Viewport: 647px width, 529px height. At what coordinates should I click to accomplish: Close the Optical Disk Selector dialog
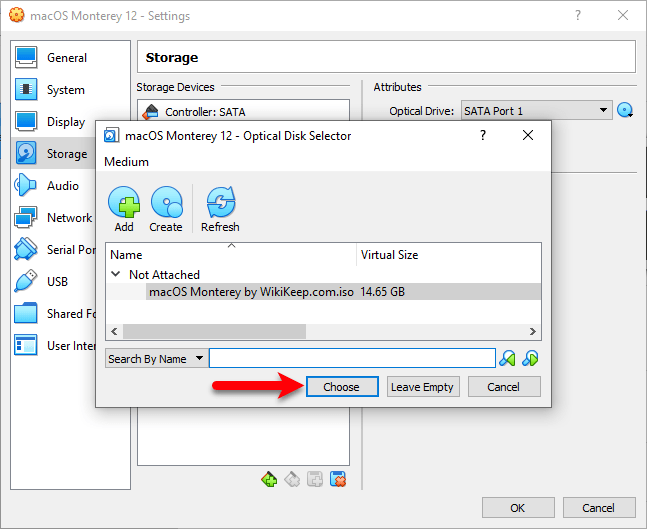pyautogui.click(x=528, y=135)
